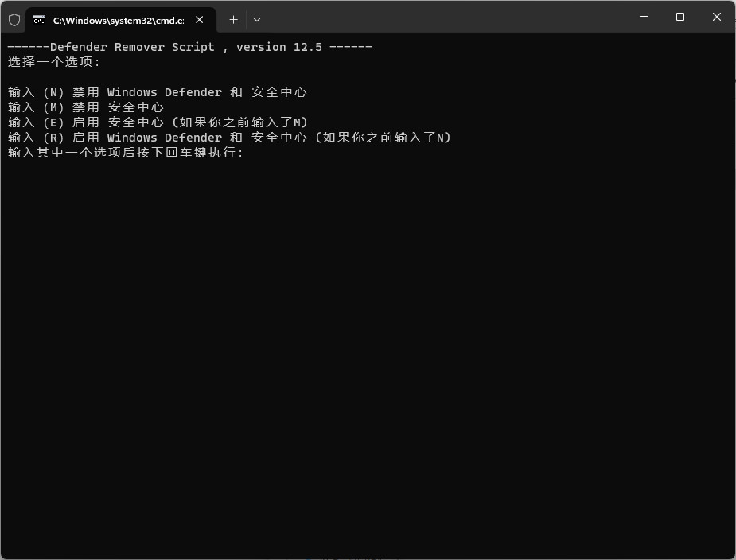Close the cmd.exe tab

[200, 20]
